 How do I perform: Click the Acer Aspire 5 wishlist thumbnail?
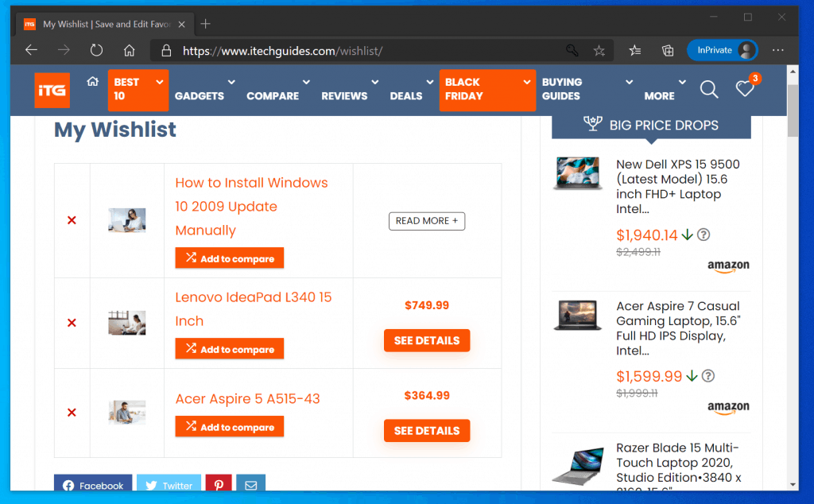(x=127, y=413)
